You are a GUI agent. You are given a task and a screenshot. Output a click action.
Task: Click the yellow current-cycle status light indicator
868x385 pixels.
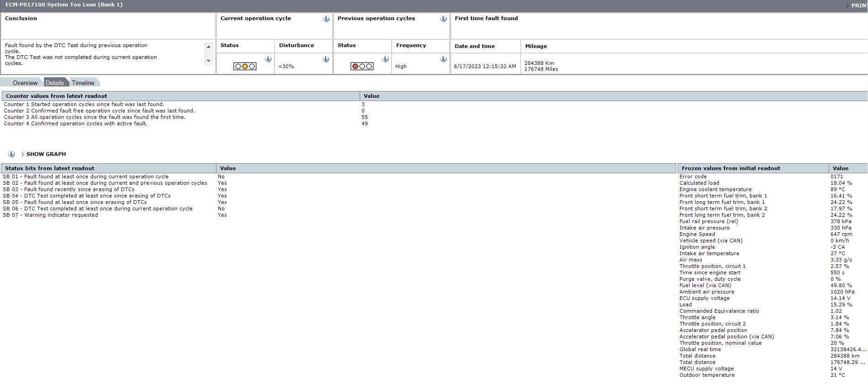(245, 66)
